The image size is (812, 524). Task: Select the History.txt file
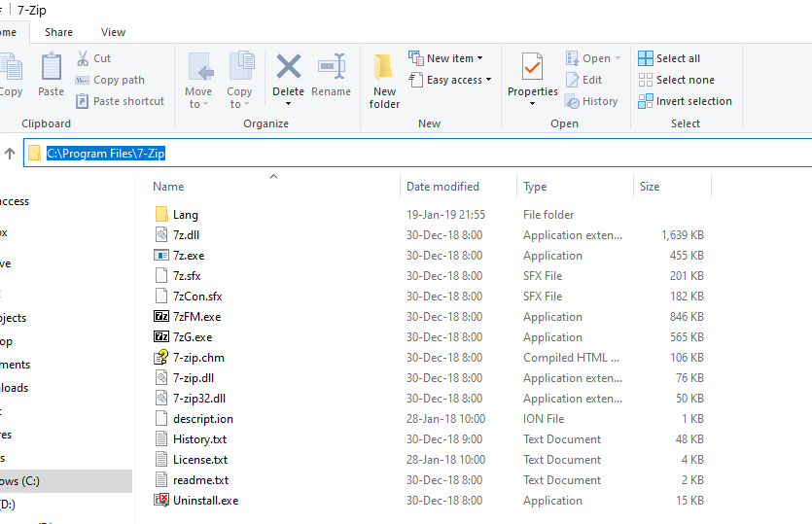[x=200, y=439]
